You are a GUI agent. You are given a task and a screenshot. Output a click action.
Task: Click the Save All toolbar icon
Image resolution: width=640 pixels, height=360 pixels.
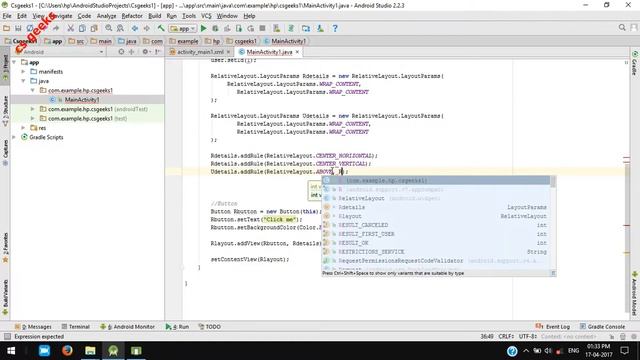point(18,28)
